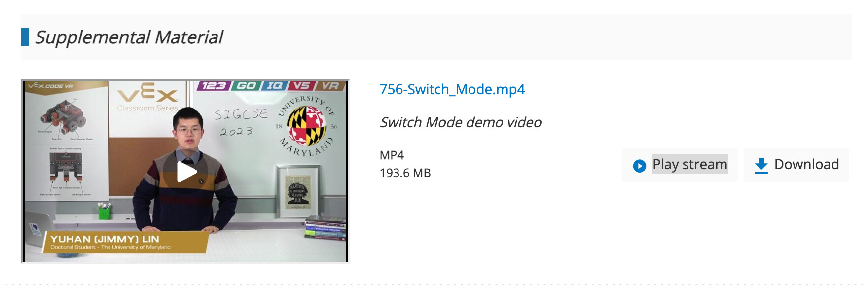Image resolution: width=868 pixels, height=294 pixels.
Task: Click the Play stream button label
Action: pos(689,164)
